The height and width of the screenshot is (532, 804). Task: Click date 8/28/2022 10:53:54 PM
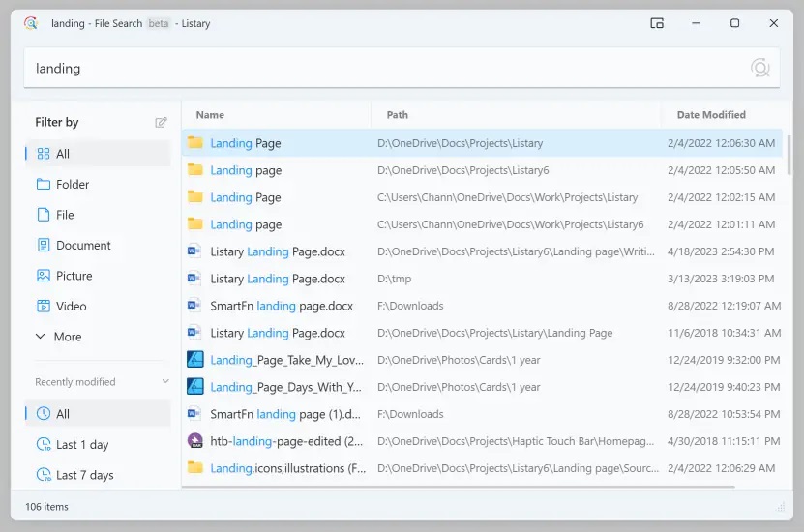pyautogui.click(x=724, y=414)
